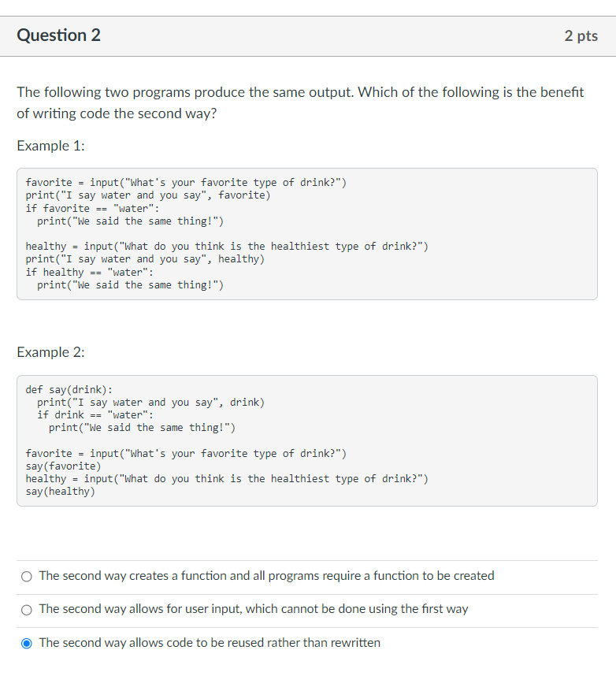
Task: Click the 'Question 2' heading
Action: pos(58,35)
